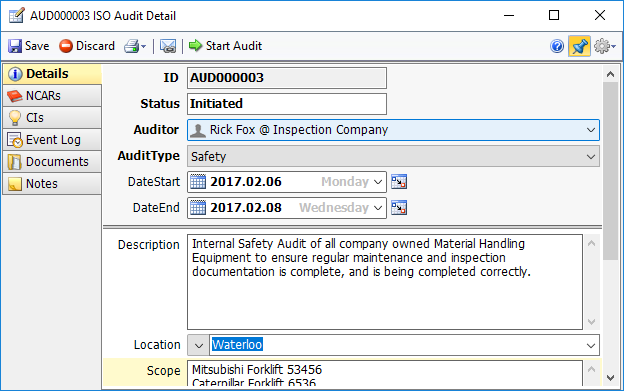
Task: Open help via blue question icon
Action: click(557, 46)
